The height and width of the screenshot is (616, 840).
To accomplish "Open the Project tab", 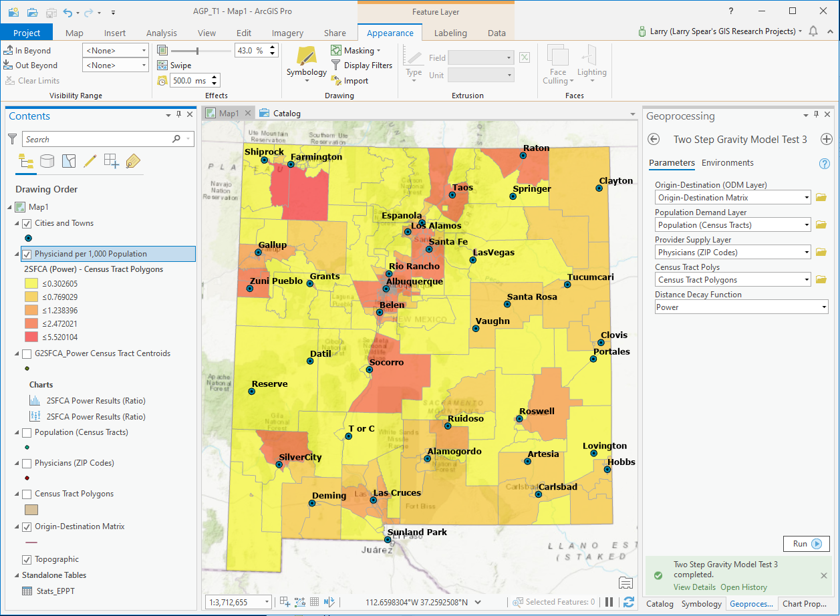I will (x=27, y=33).
